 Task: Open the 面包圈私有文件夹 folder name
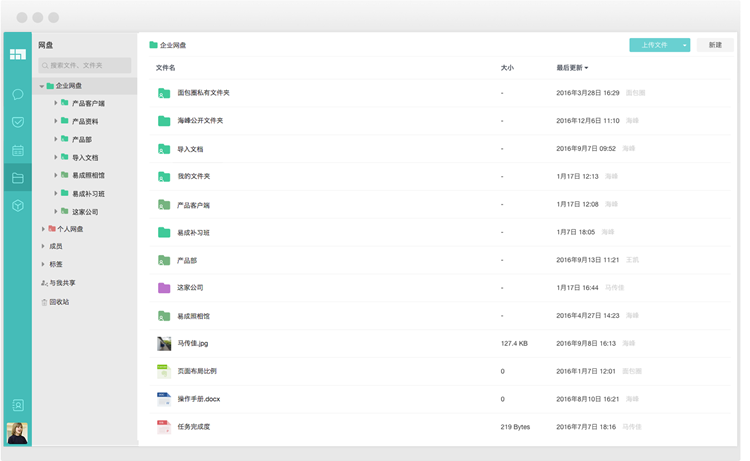203,93
